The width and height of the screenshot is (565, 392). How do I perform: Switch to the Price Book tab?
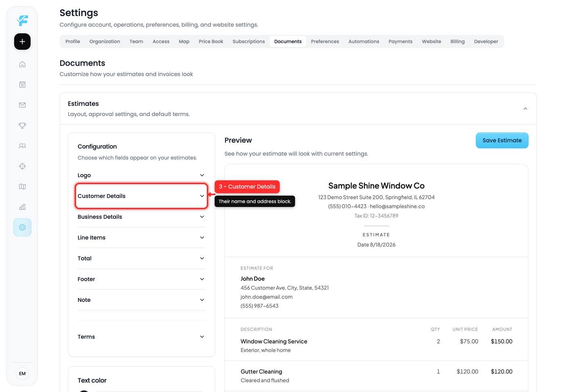click(x=211, y=42)
